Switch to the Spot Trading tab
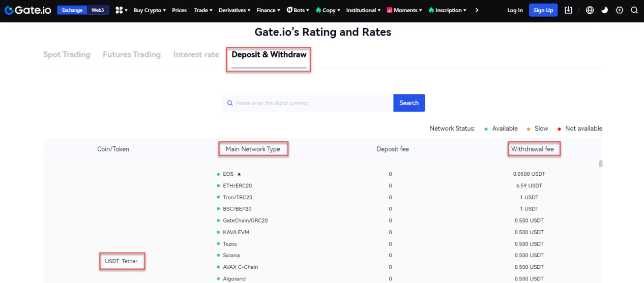Image resolution: width=644 pixels, height=283 pixels. pyautogui.click(x=67, y=54)
